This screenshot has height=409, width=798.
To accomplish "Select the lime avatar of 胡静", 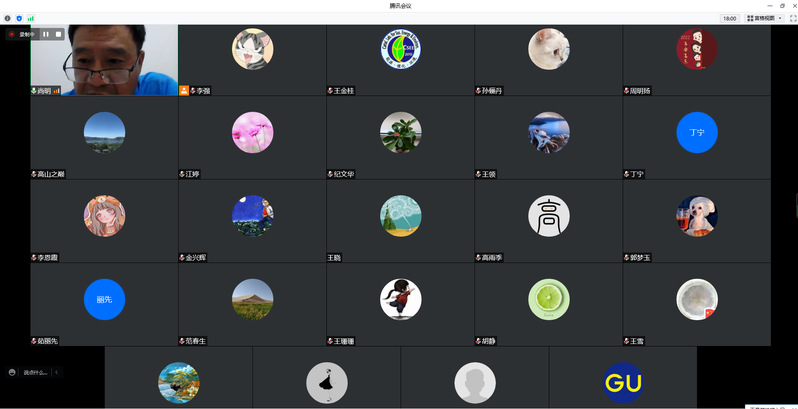I will (x=549, y=299).
